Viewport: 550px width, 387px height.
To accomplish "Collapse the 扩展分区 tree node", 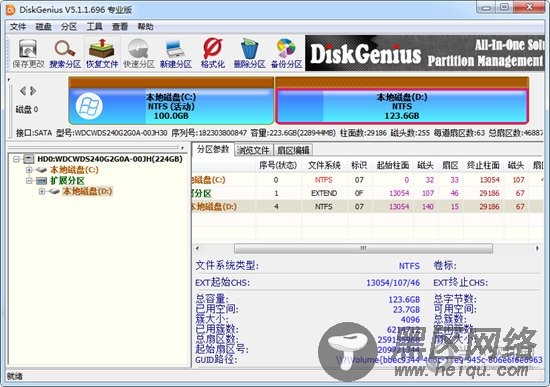I will tap(29, 181).
